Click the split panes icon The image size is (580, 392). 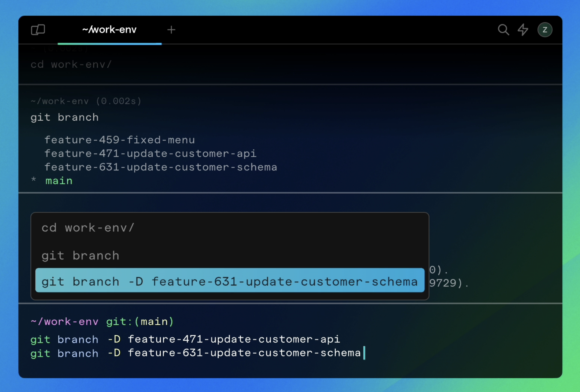(38, 30)
